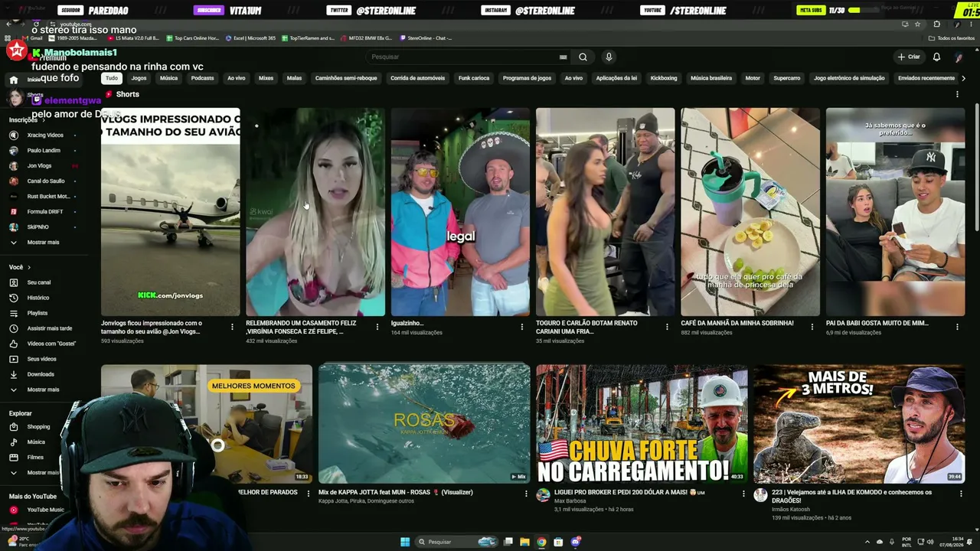This screenshot has width=980, height=551.
Task: Open options for the Komodo dragões video
Action: (961, 494)
